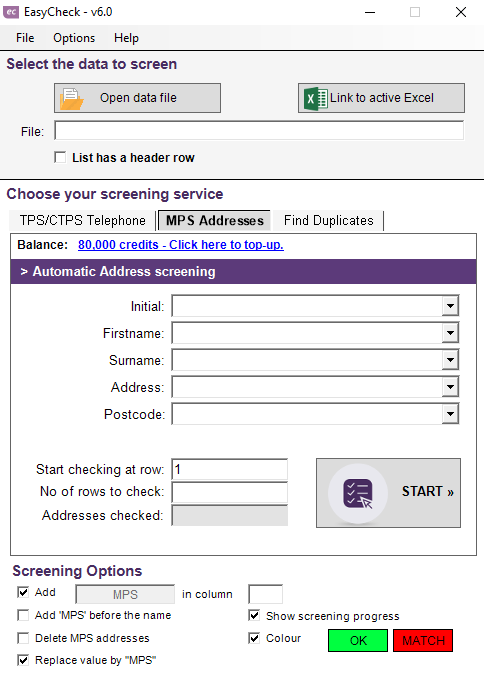Switch to TPS/CTPS Telephone tab
Viewport: 484px width, 675px height.
(x=82, y=220)
